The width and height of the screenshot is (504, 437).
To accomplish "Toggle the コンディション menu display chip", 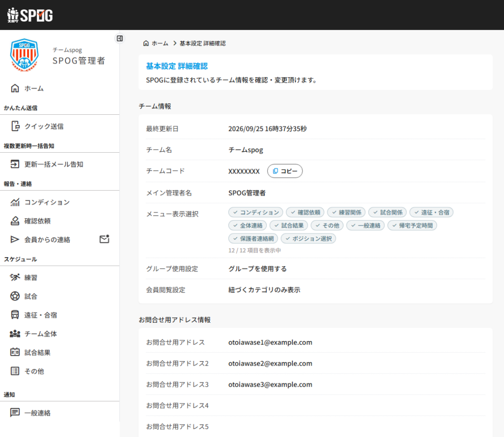I will pos(256,212).
